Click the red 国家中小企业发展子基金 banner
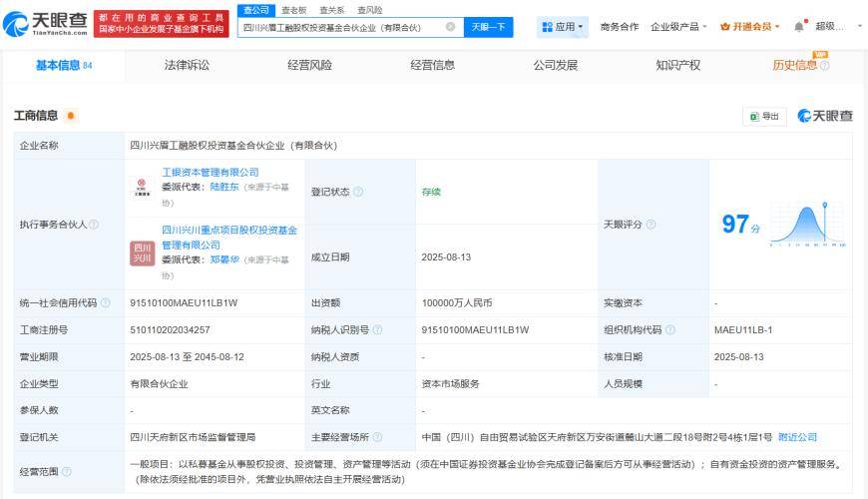 tap(161, 24)
